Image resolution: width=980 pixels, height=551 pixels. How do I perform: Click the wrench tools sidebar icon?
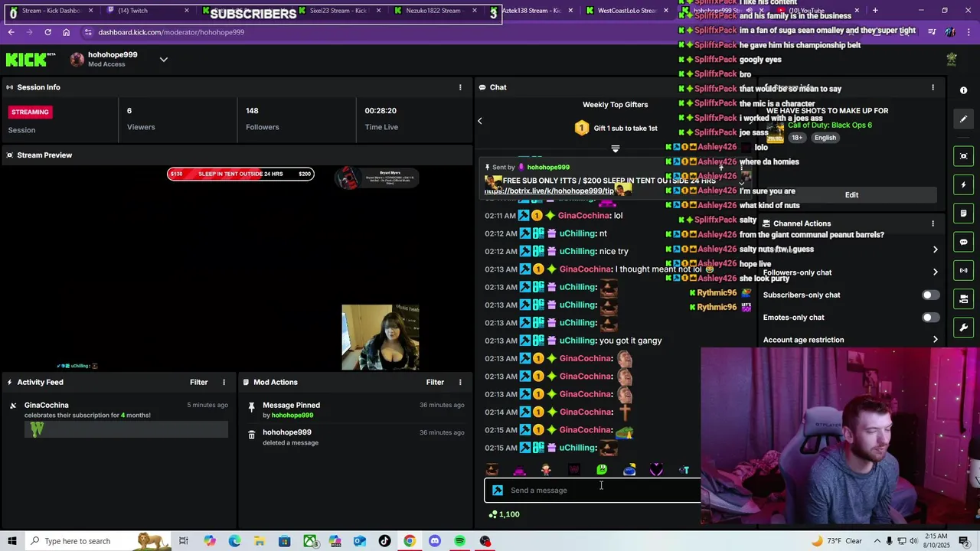963,328
